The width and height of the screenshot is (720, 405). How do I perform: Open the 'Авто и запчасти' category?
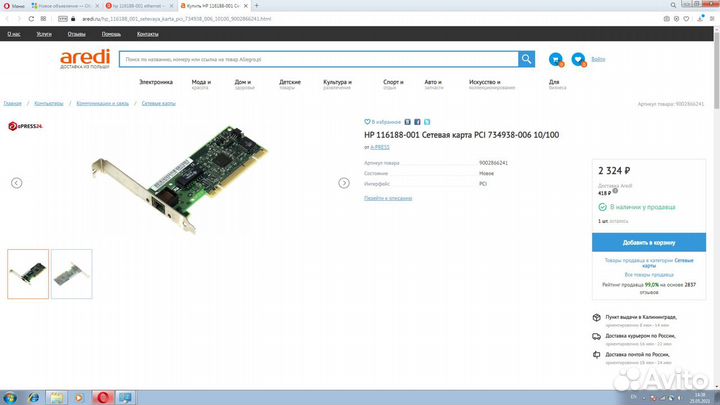[x=433, y=84]
